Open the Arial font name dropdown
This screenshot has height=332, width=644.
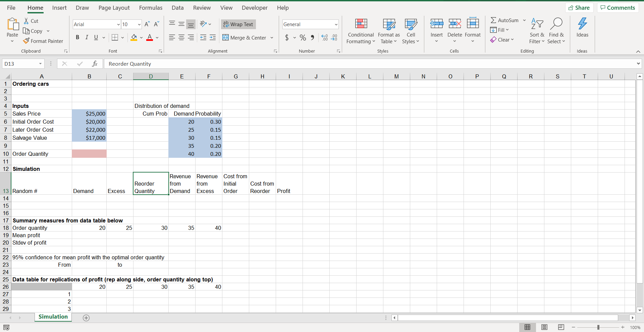[x=118, y=24]
